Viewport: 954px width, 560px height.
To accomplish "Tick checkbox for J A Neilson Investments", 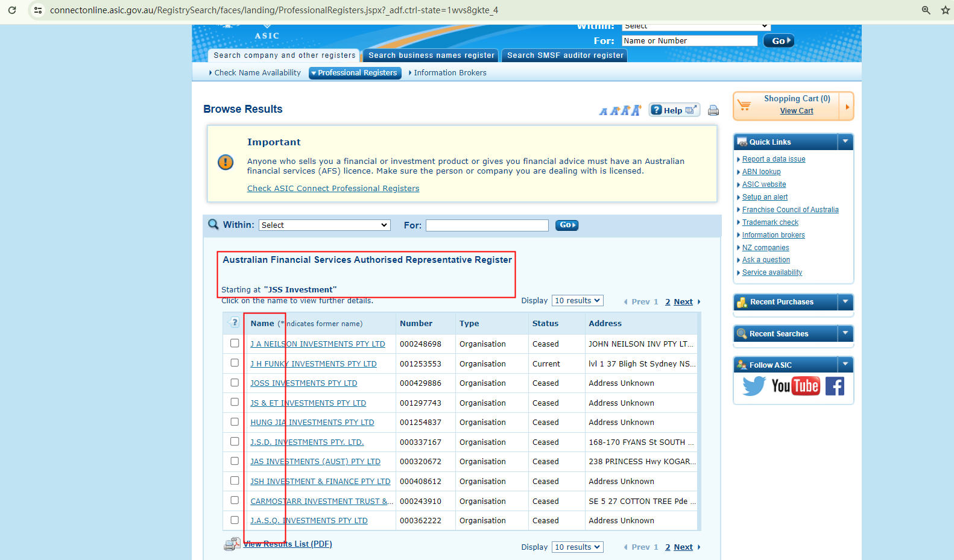I will click(x=235, y=343).
